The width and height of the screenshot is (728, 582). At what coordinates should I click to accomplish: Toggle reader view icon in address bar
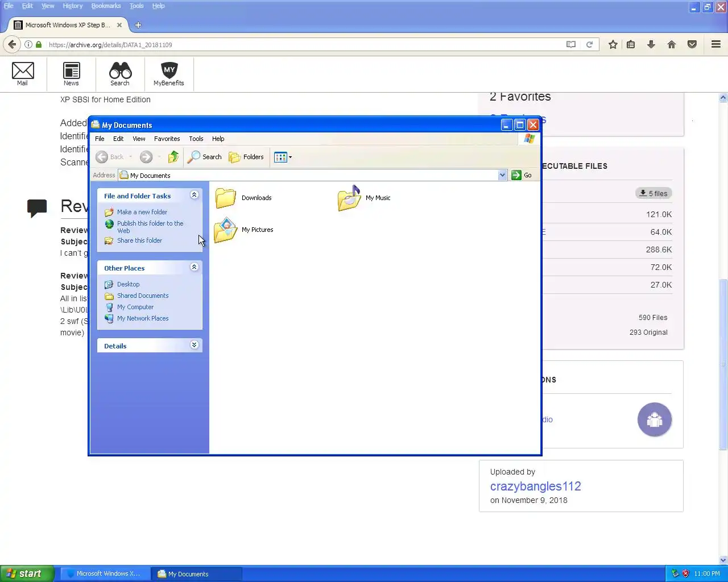pos(571,44)
